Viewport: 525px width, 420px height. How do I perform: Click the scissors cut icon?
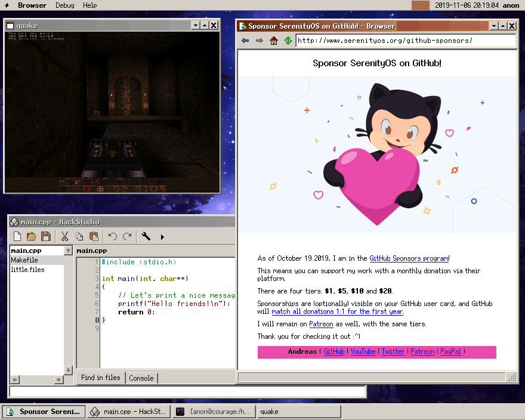point(64,237)
